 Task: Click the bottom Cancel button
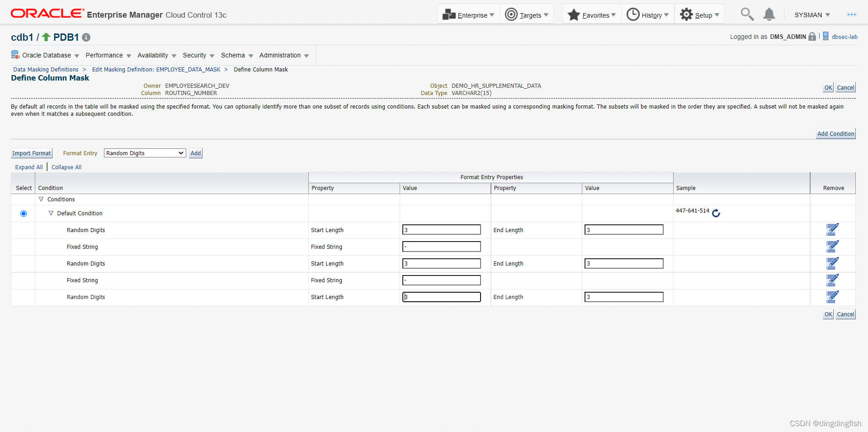pyautogui.click(x=845, y=314)
